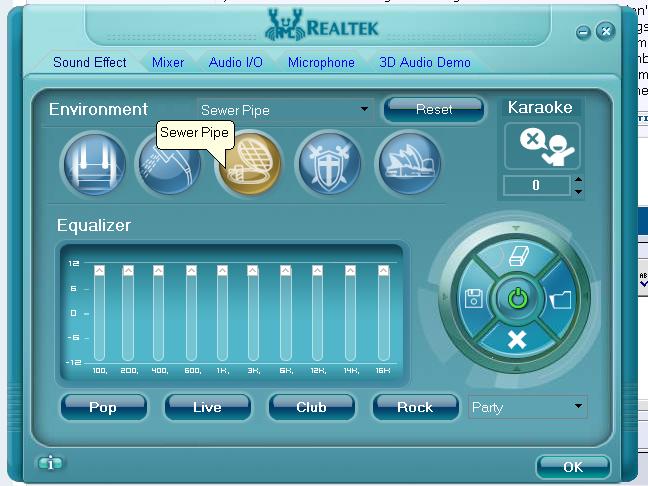Click the 1K equalizer slider handle
648x486 pixels.
[222, 270]
